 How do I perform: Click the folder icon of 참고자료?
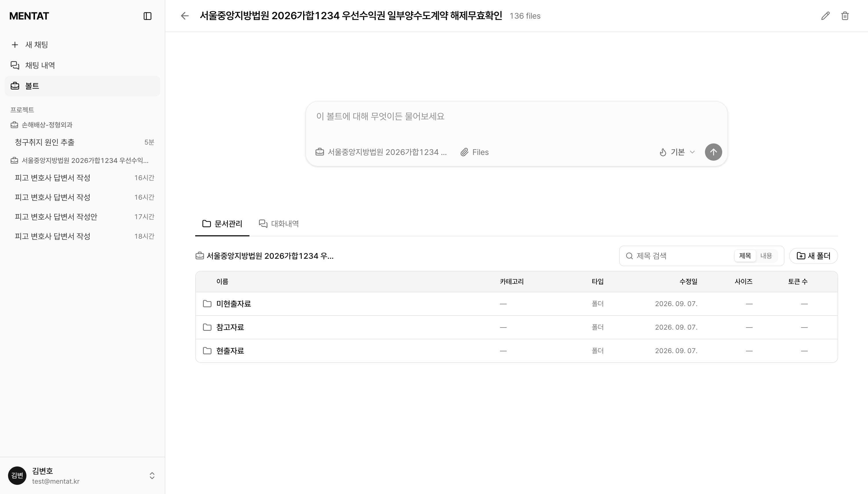(207, 327)
